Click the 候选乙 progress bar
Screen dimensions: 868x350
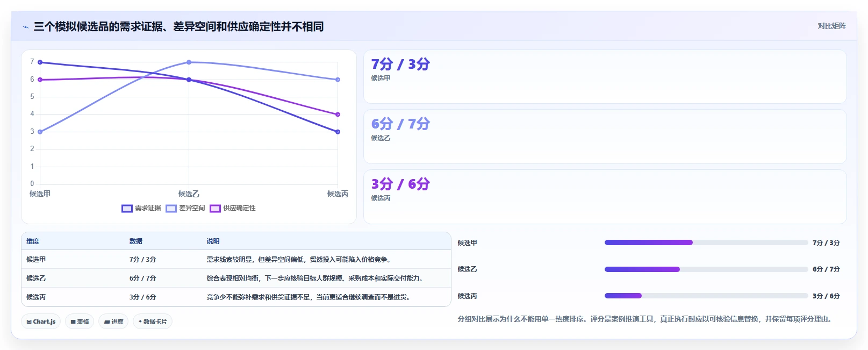point(706,269)
